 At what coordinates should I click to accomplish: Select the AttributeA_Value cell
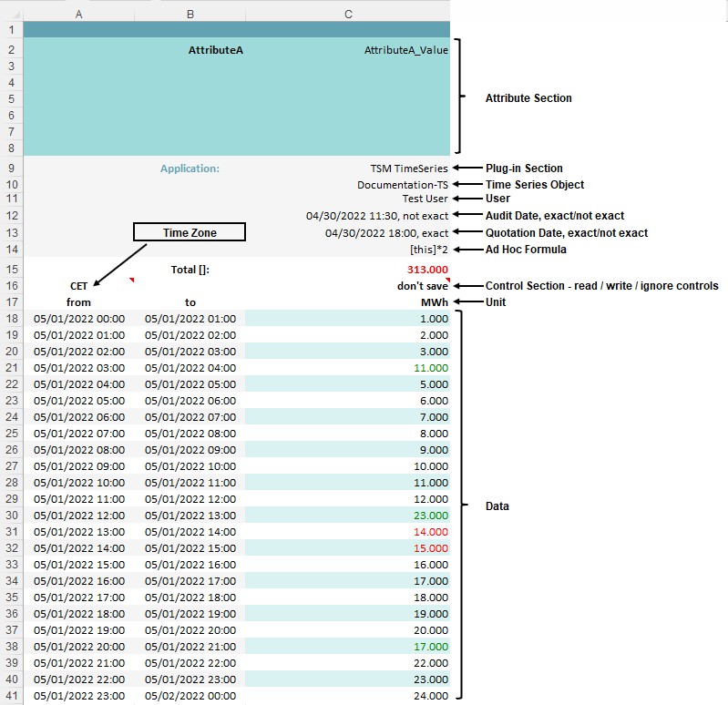(x=405, y=51)
